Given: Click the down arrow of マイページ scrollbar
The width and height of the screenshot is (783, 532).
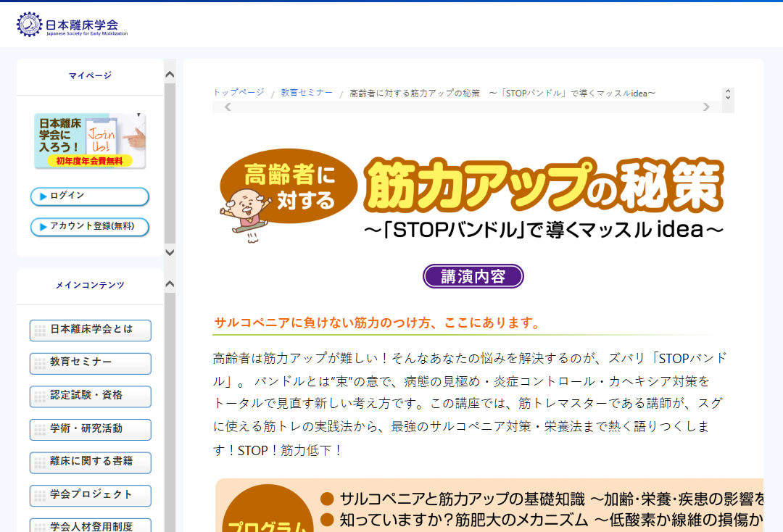Looking at the screenshot, I should click(x=170, y=252).
